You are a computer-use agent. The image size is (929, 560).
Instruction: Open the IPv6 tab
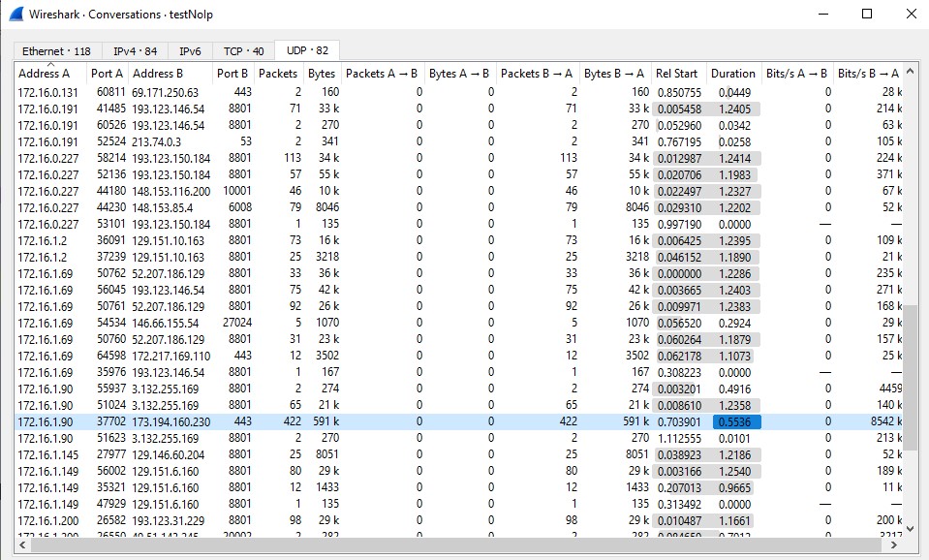[x=190, y=51]
